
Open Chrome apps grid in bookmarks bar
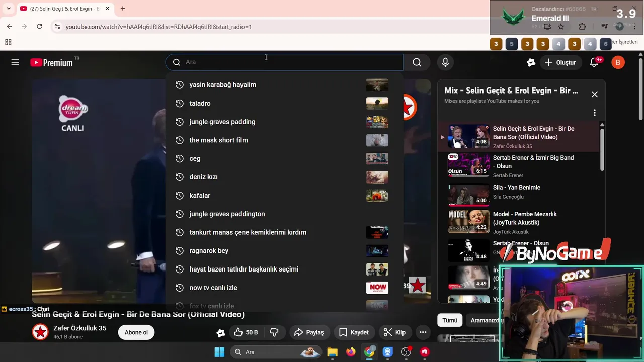point(8,42)
